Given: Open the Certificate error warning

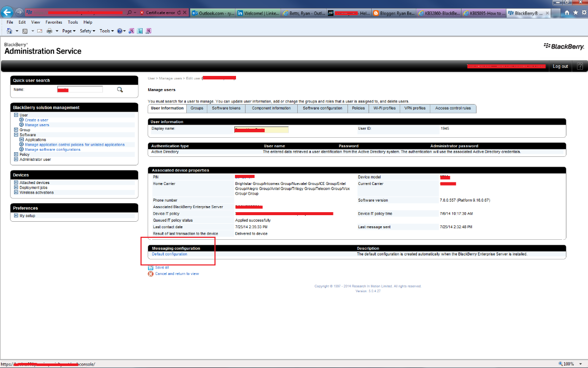Looking at the screenshot, I should (158, 13).
